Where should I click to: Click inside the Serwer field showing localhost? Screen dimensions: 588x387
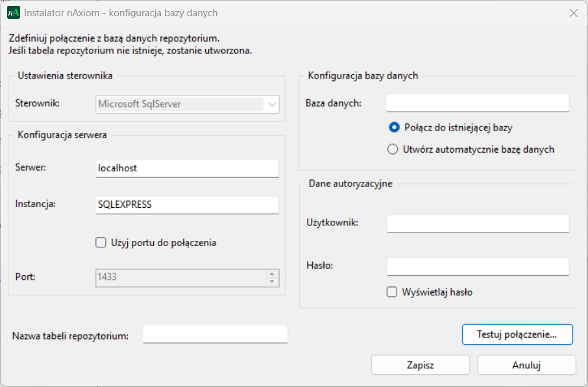187,168
